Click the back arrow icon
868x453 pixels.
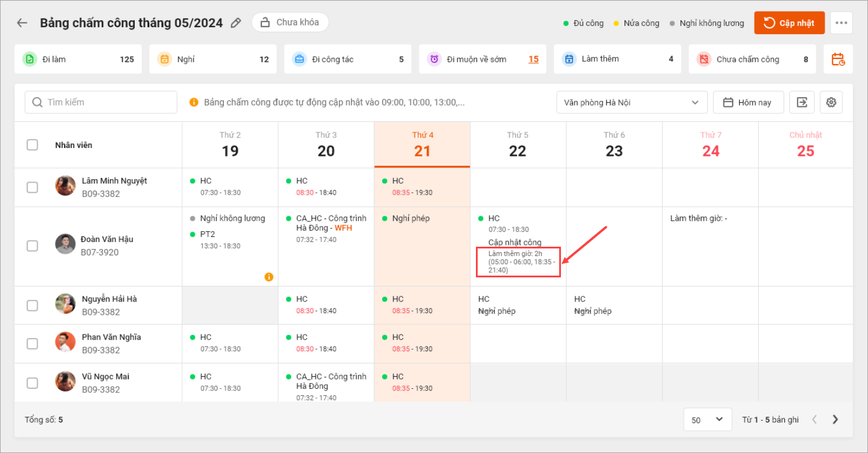(22, 23)
